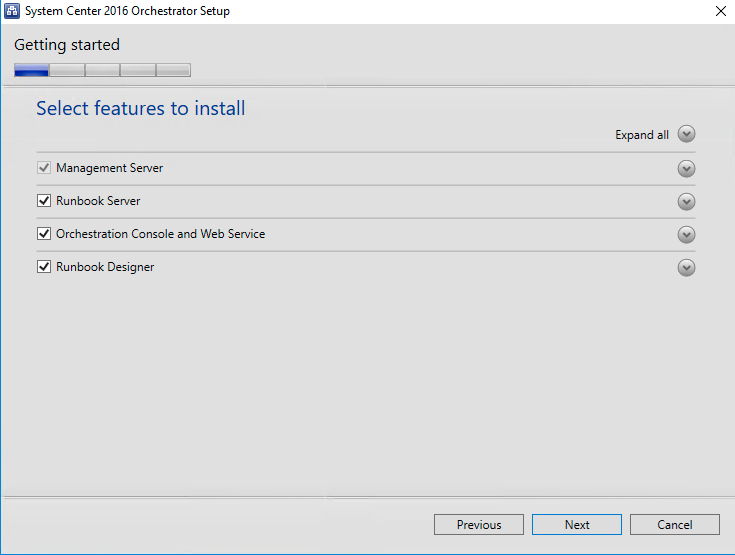Close the Orchestrator Setup window
This screenshot has width=735, height=555.
720,11
